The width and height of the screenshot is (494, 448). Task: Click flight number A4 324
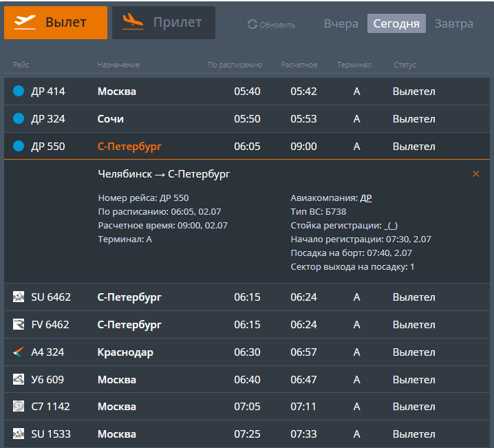[47, 352]
